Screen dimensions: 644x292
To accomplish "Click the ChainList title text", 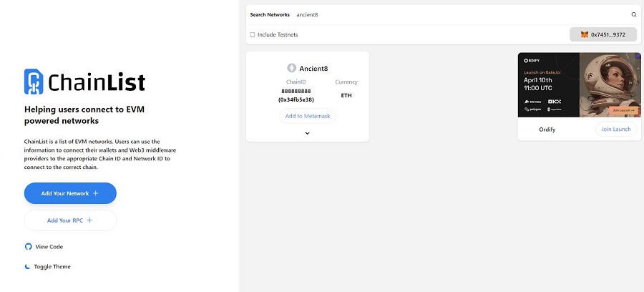I will tap(97, 82).
